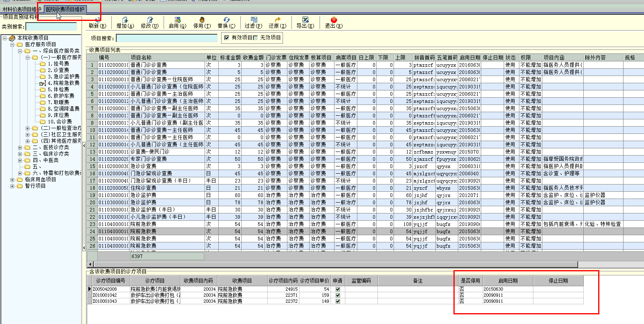Click the 增加(A) add toolbar icon

(125, 20)
